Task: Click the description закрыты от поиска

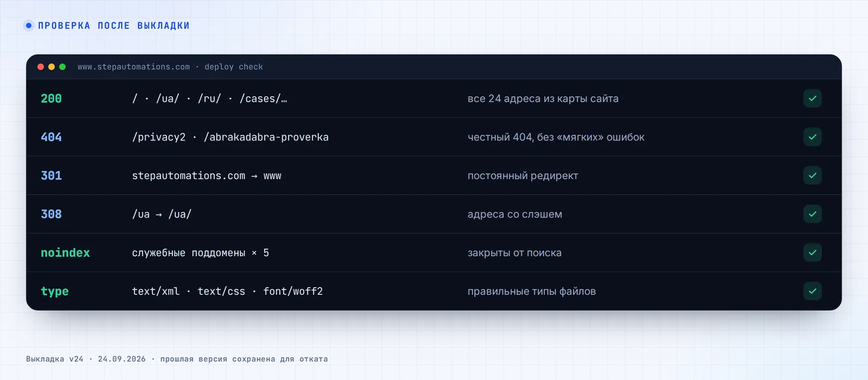Action: pos(515,252)
